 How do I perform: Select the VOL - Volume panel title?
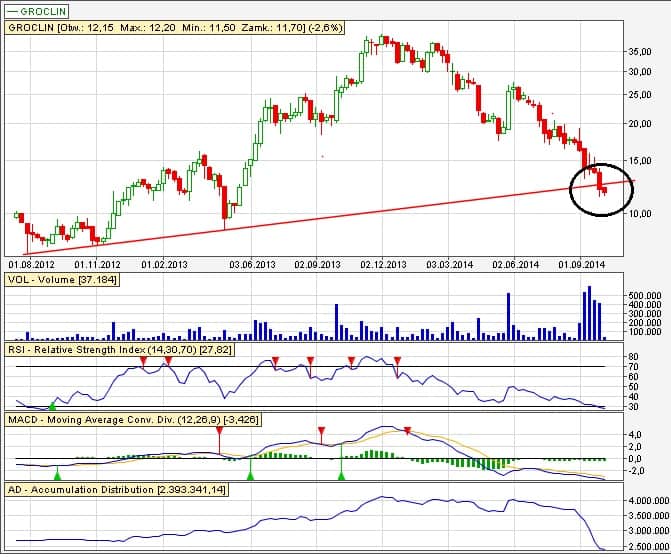point(62,279)
